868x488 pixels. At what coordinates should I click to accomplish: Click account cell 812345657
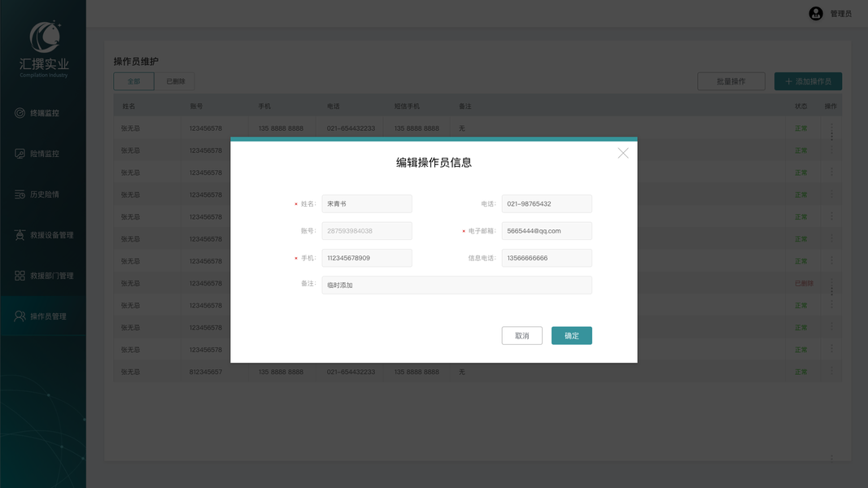point(205,372)
